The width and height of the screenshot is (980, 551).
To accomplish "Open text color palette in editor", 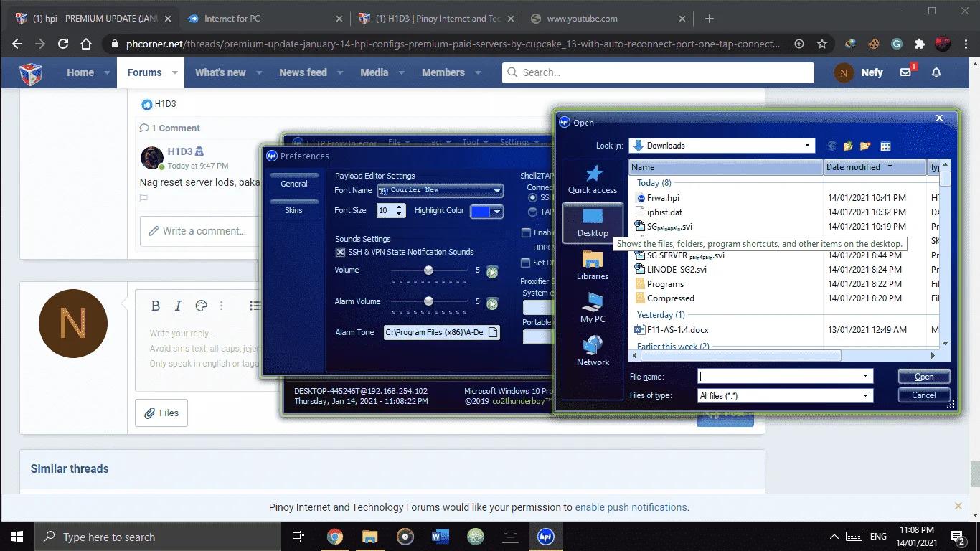I will (201, 306).
